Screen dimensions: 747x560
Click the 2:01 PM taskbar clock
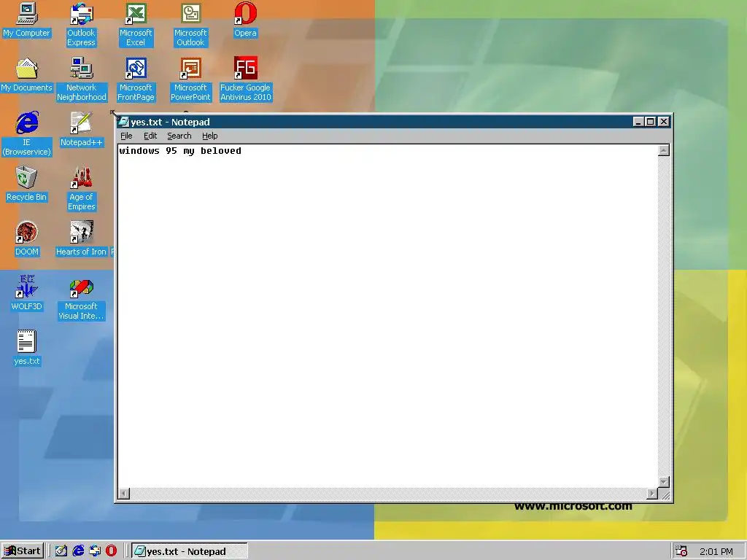(716, 551)
